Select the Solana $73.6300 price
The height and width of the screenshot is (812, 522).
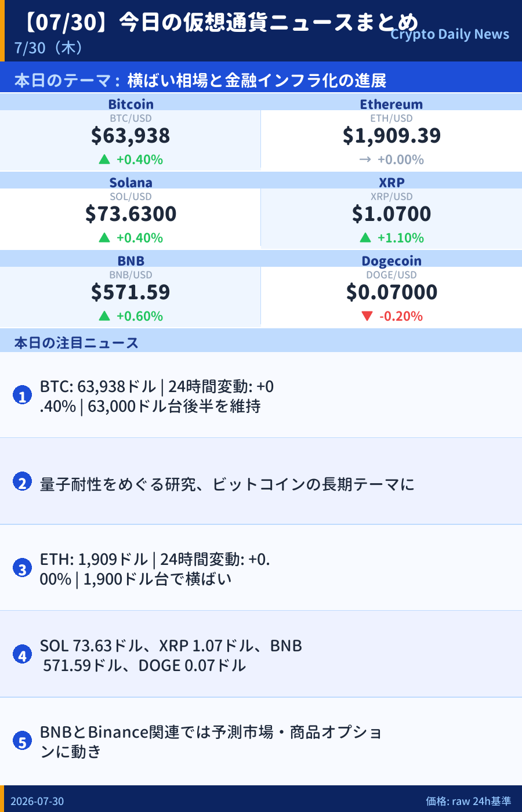pos(130,213)
